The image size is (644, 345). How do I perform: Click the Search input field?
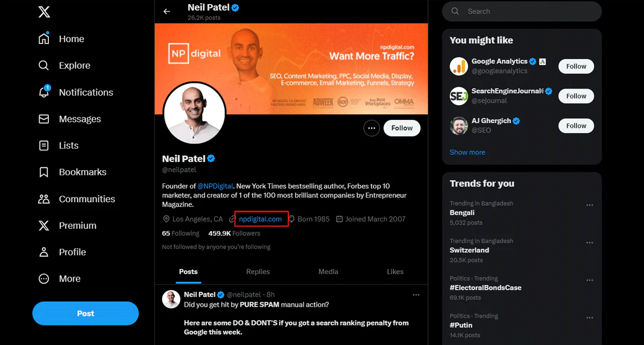[522, 11]
